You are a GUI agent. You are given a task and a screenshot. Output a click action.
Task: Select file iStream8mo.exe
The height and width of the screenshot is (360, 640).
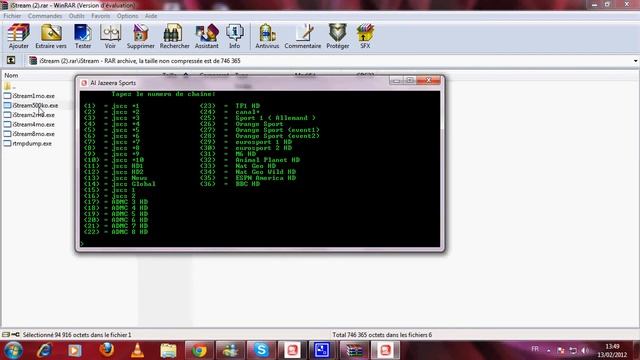point(29,134)
